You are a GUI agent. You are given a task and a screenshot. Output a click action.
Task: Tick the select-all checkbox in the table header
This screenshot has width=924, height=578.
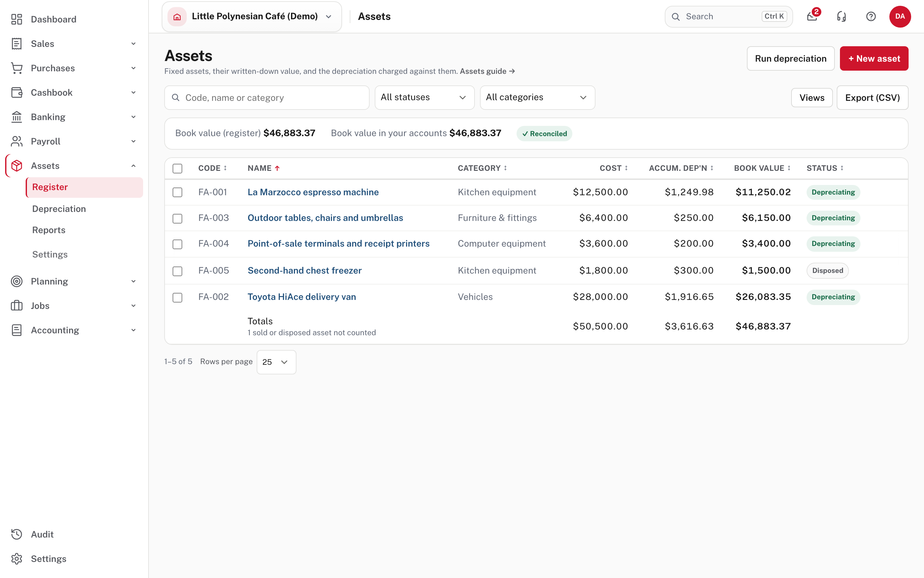pos(177,169)
